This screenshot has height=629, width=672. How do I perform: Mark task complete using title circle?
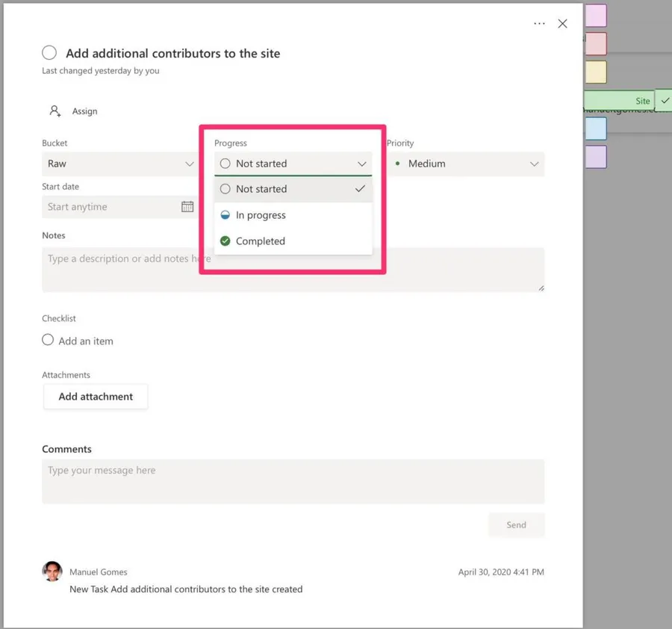pos(49,52)
